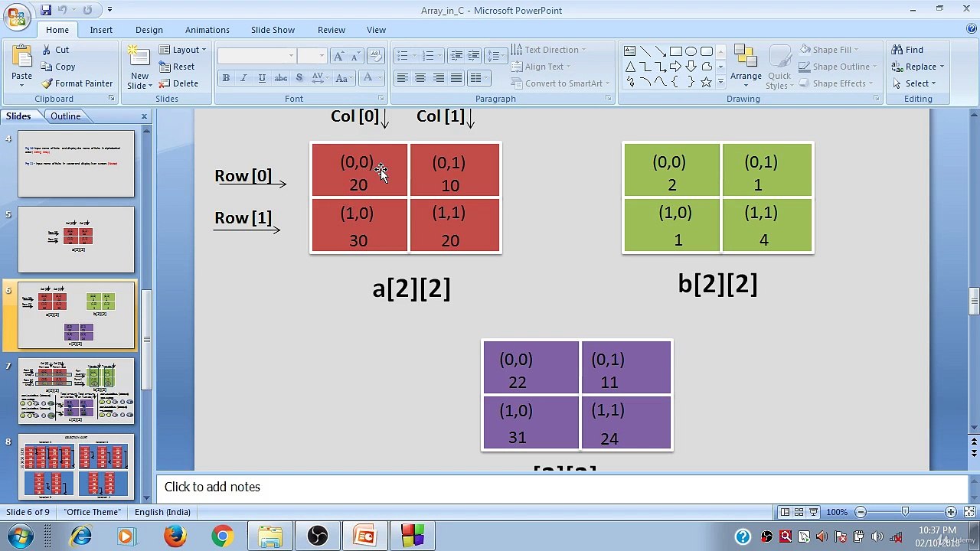Toggle Bold formatting
The height and width of the screenshot is (551, 980).
[226, 78]
